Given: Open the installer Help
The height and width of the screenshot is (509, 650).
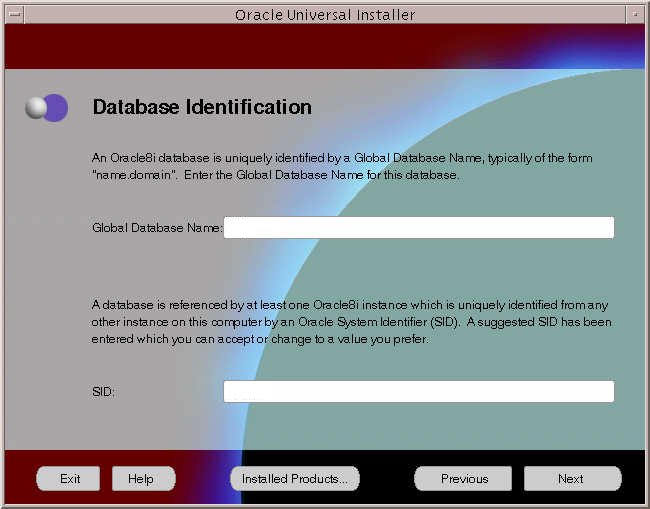Looking at the screenshot, I should [x=143, y=479].
